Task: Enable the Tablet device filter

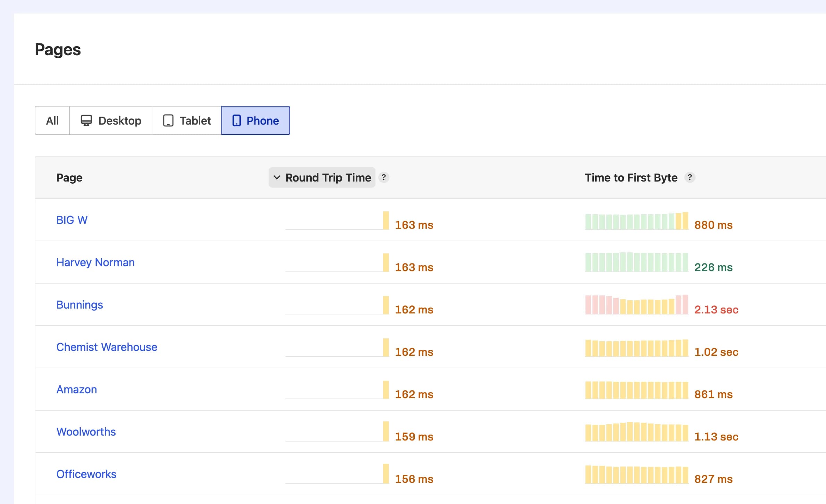Action: [186, 120]
